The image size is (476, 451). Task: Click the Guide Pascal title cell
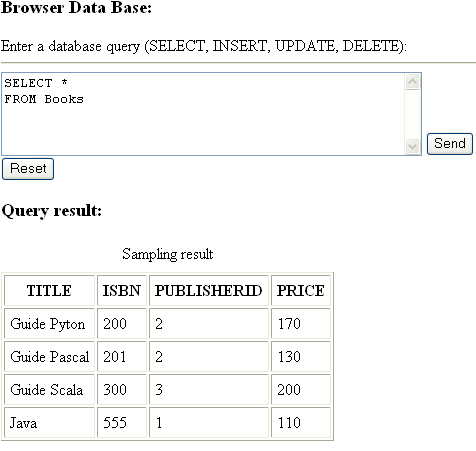(49, 356)
